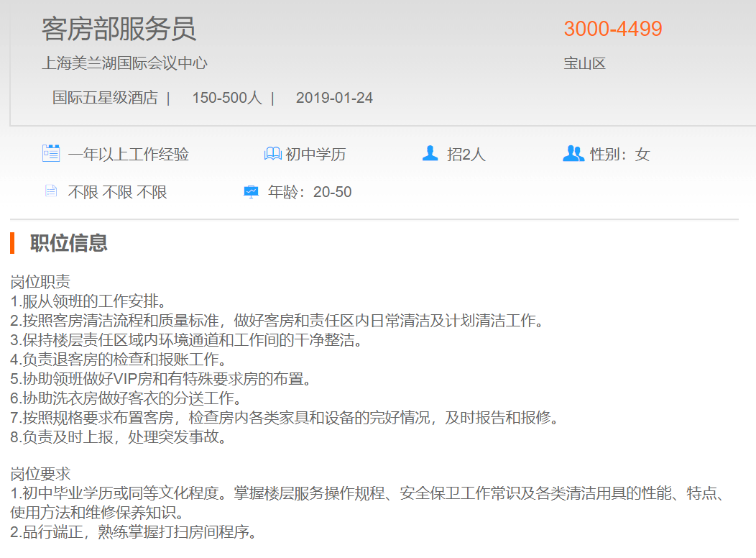Click the 年龄：20-50 age requirement text
The height and width of the screenshot is (558, 756).
click(310, 192)
